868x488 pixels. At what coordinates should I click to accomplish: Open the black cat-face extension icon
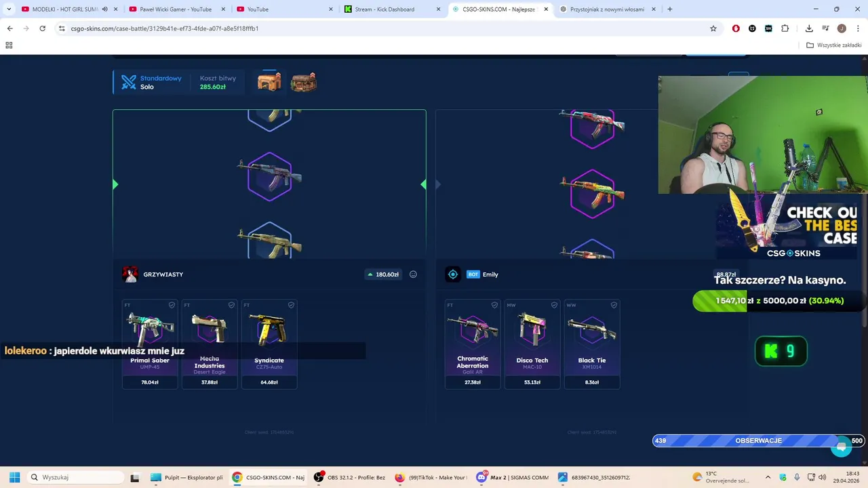click(752, 28)
